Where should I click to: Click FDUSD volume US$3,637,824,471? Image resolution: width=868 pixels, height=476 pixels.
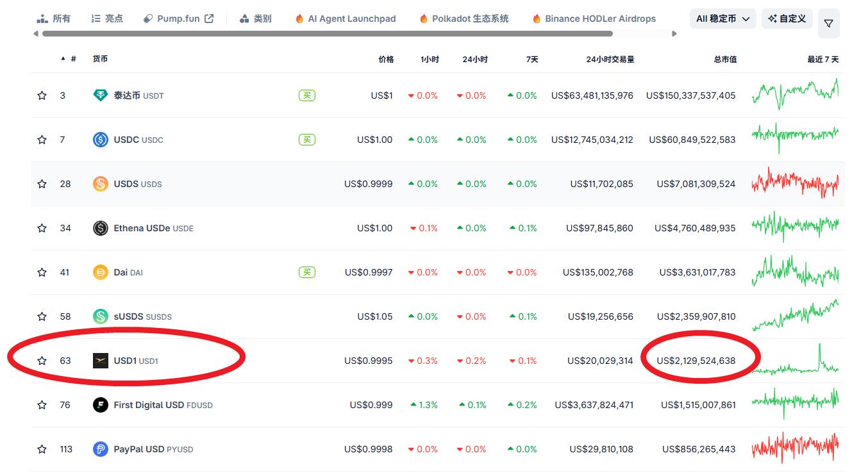click(x=594, y=405)
